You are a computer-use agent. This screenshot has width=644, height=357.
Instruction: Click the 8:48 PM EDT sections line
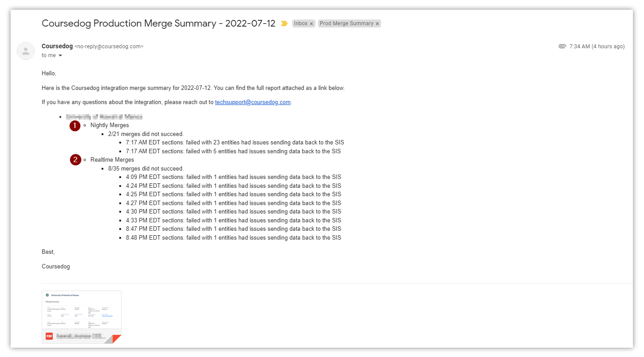pyautogui.click(x=234, y=238)
